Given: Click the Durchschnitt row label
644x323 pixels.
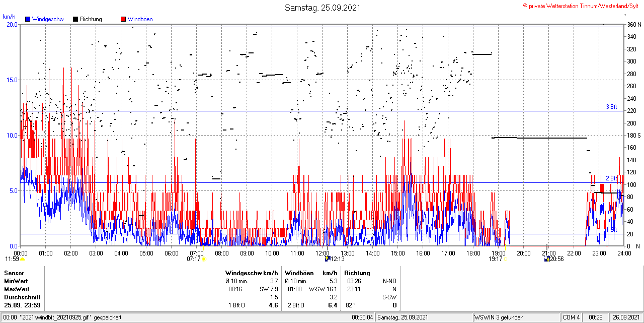Looking at the screenshot, I should pyautogui.click(x=22, y=297).
